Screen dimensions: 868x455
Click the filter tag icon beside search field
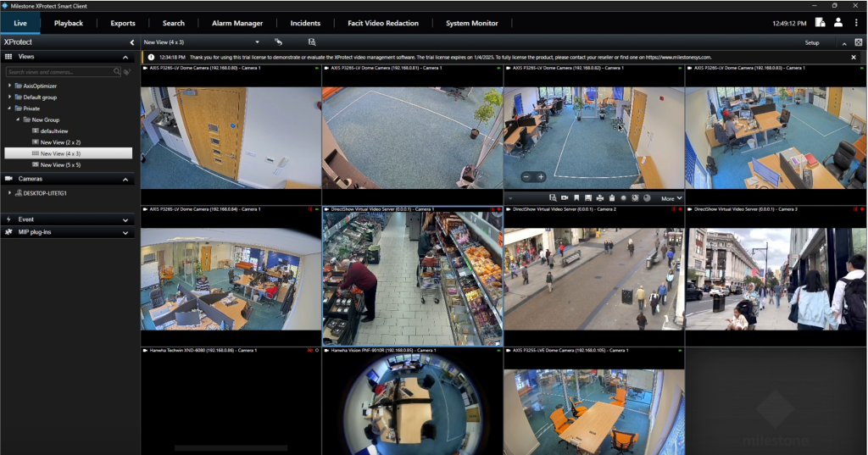pyautogui.click(x=127, y=72)
